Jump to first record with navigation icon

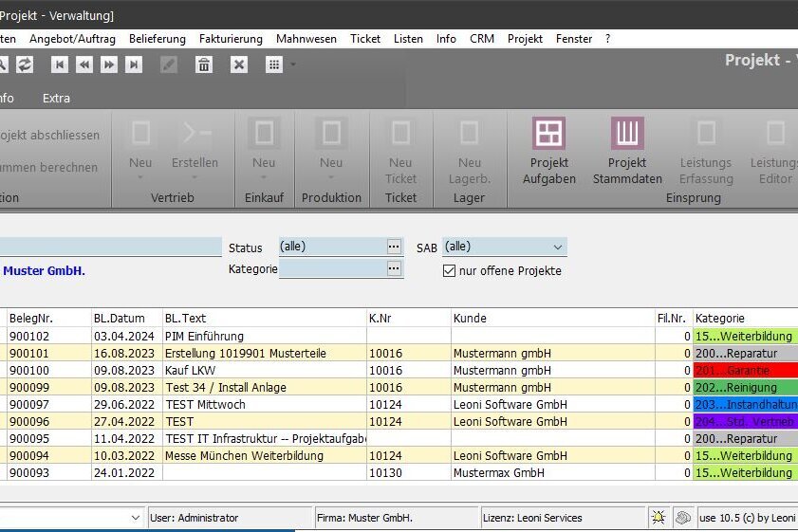pyautogui.click(x=60, y=64)
